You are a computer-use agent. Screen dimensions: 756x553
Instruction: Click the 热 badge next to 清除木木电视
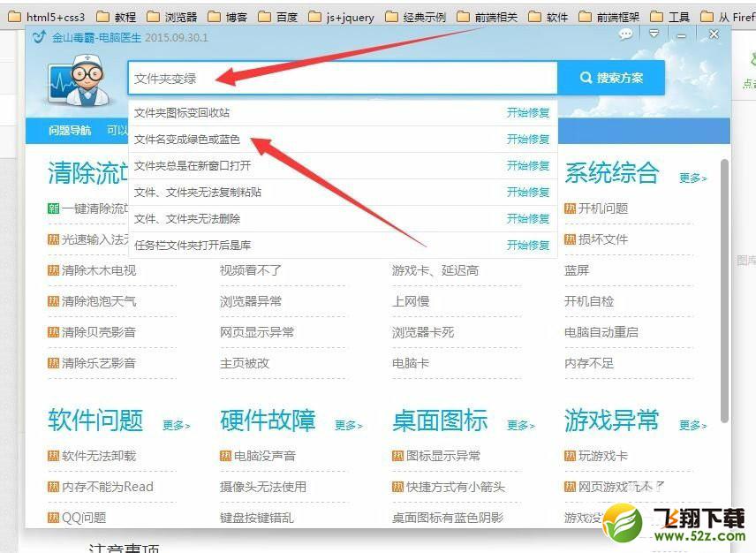click(54, 269)
